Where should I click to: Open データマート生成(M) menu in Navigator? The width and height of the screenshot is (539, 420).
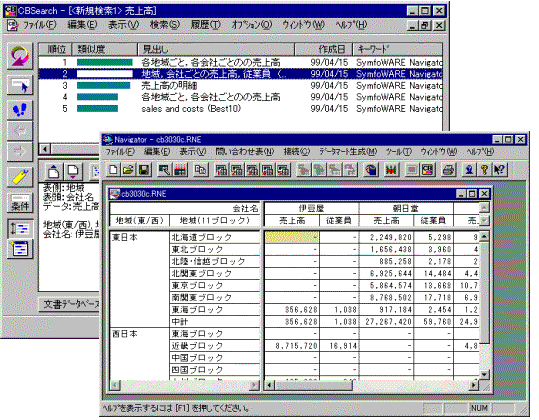(348, 152)
